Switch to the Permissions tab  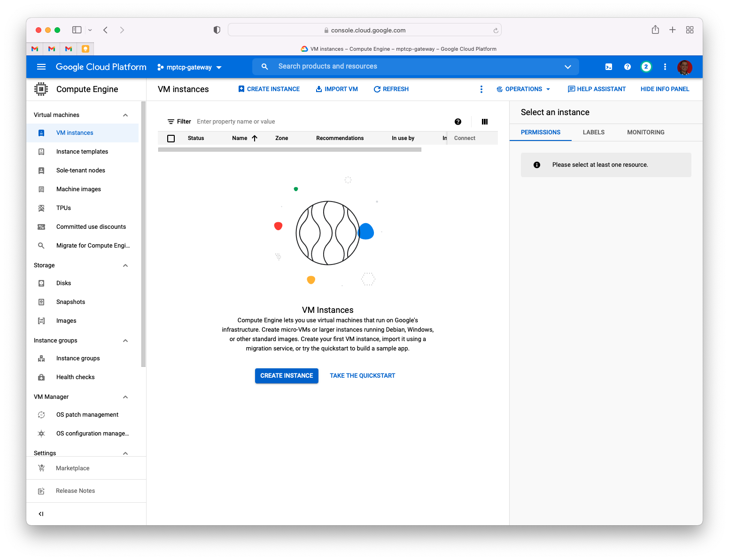point(541,132)
